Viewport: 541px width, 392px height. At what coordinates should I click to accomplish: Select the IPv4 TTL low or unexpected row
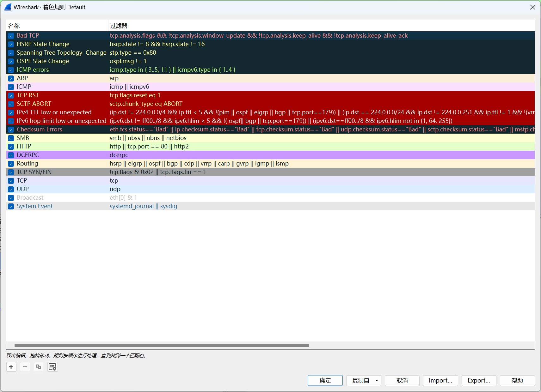click(x=270, y=112)
